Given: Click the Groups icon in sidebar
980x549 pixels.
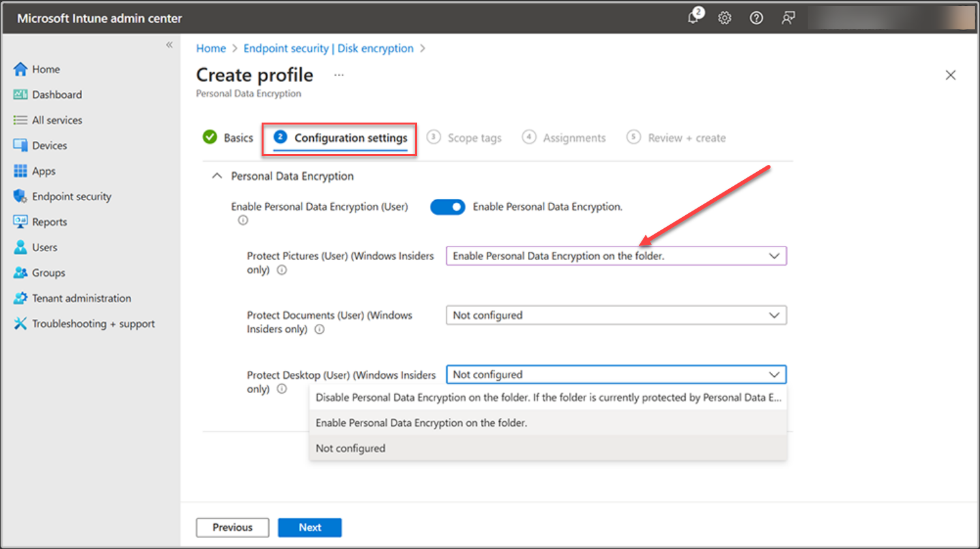Looking at the screenshot, I should coord(20,273).
